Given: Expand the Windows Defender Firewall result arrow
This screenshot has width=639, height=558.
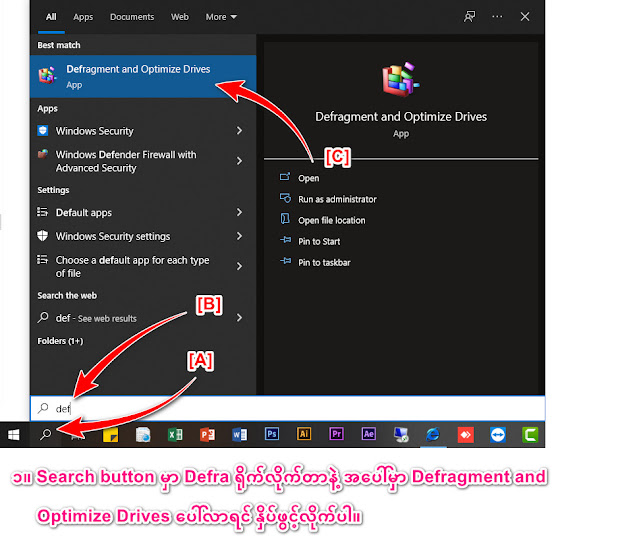Looking at the screenshot, I should [x=239, y=161].
